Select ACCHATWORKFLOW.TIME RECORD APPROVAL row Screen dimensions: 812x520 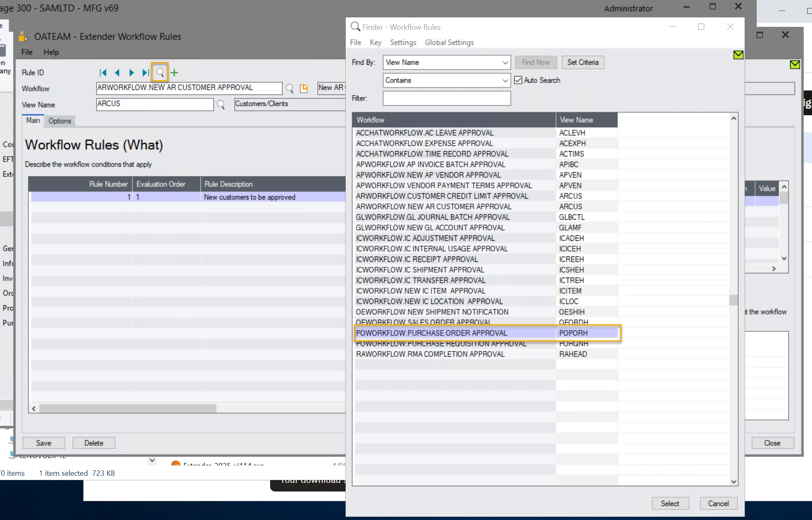point(486,154)
